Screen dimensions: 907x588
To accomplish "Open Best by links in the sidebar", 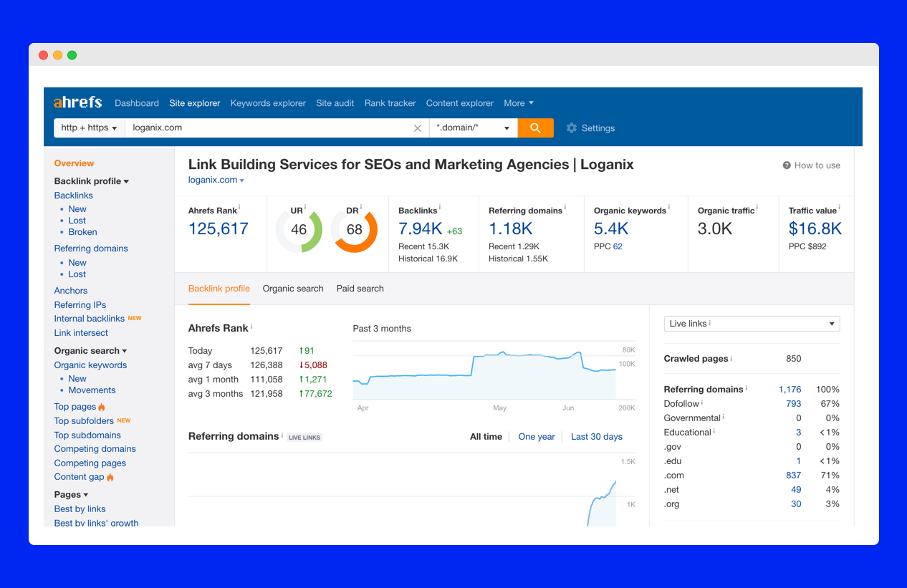I will 80,509.
